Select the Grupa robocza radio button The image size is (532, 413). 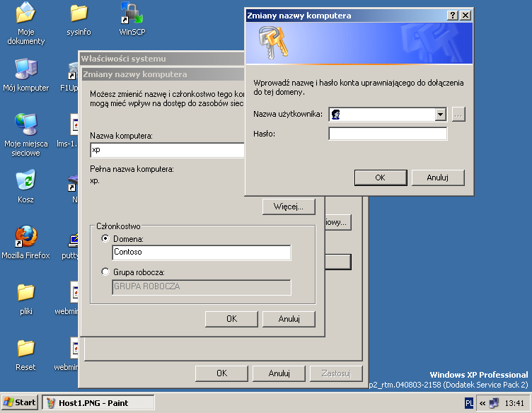click(105, 272)
